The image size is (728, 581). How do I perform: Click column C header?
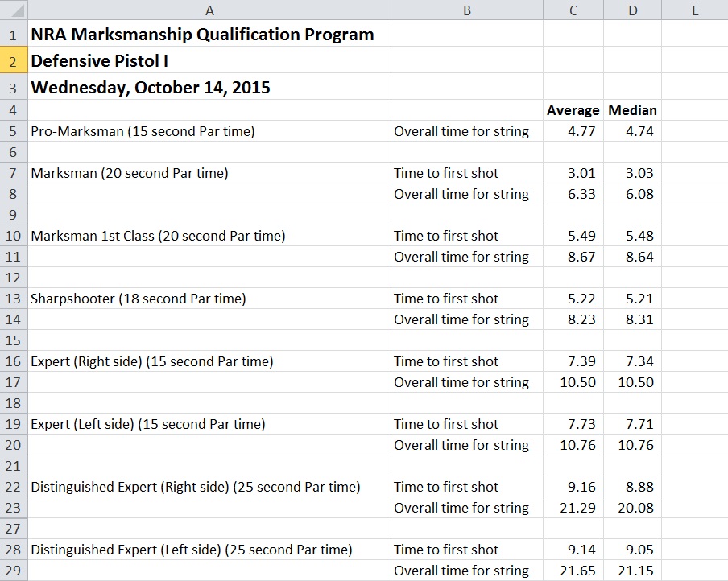point(573,10)
